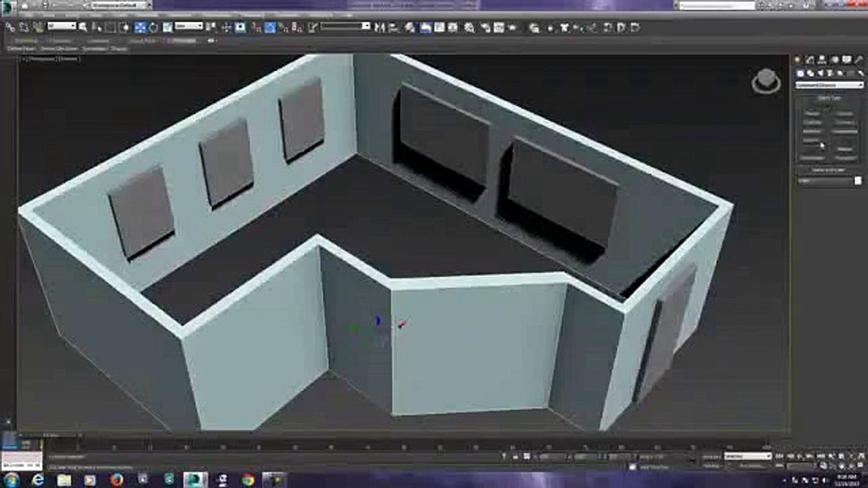Image resolution: width=868 pixels, height=488 pixels.
Task: Click the Maximize Viewport Toggle icon
Action: pos(860,466)
